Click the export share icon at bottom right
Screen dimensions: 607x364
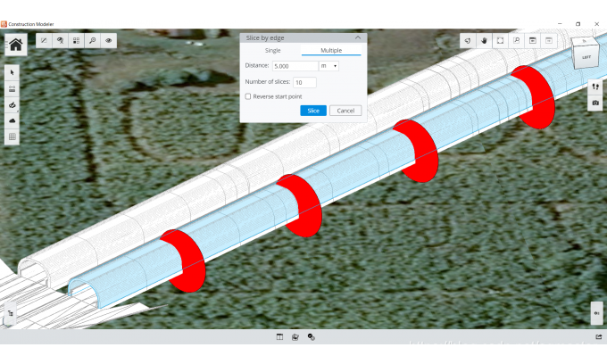point(598,337)
